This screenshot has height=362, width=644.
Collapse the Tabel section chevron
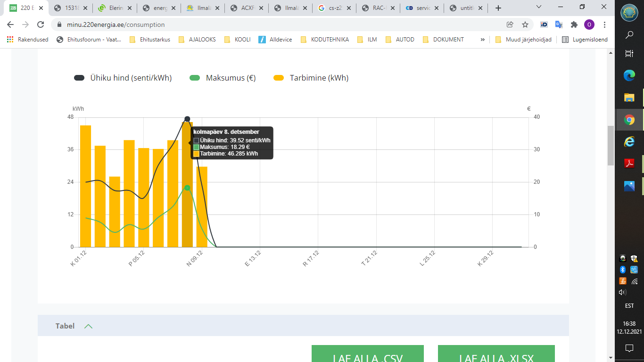point(88,326)
